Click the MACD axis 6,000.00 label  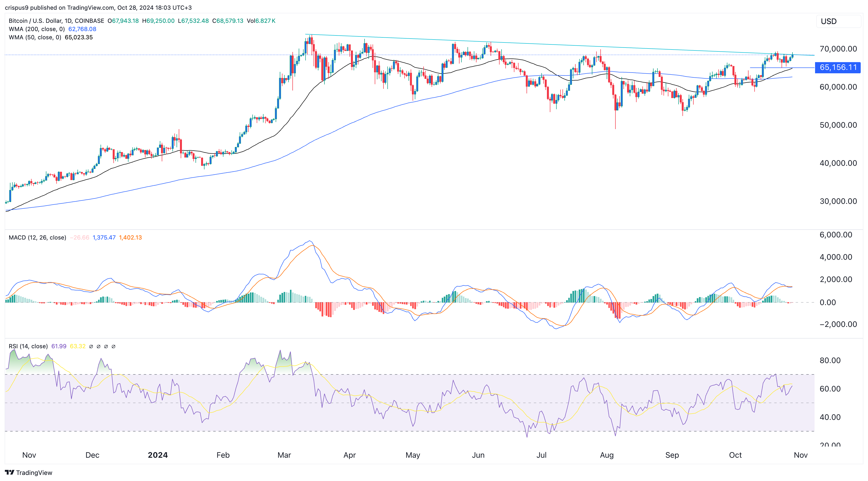[836, 235]
